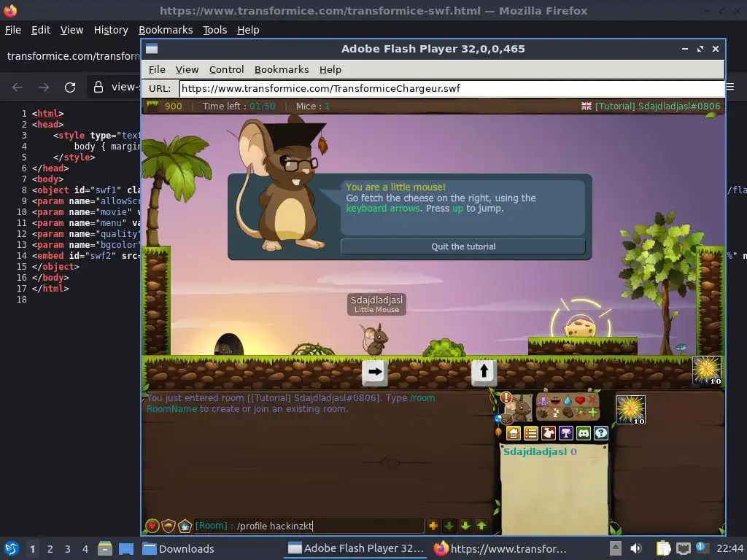This screenshot has height=560, width=747.
Task: Click the red heart friends icon near chat
Action: (152, 526)
